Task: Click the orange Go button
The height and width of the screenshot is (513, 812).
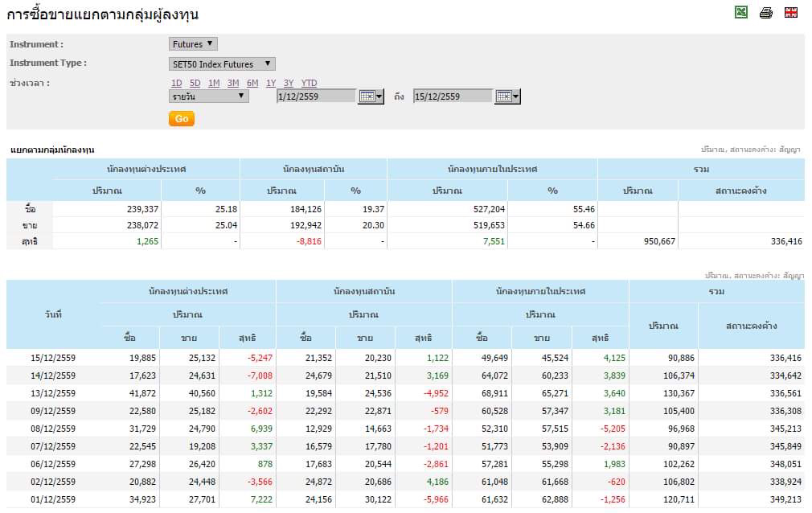Action: tap(181, 119)
